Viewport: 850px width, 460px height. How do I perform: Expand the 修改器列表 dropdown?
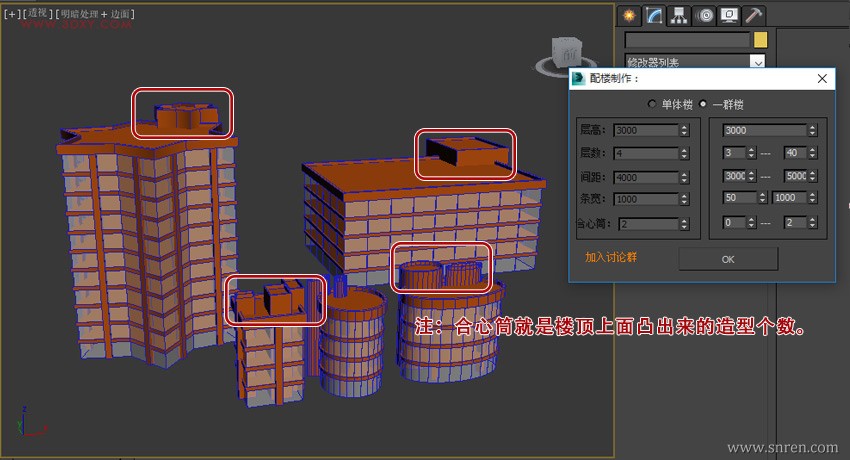757,62
